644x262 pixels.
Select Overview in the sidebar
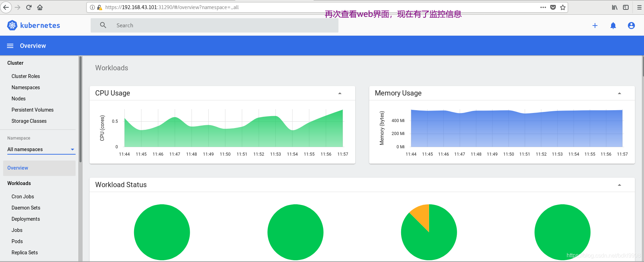coord(39,168)
